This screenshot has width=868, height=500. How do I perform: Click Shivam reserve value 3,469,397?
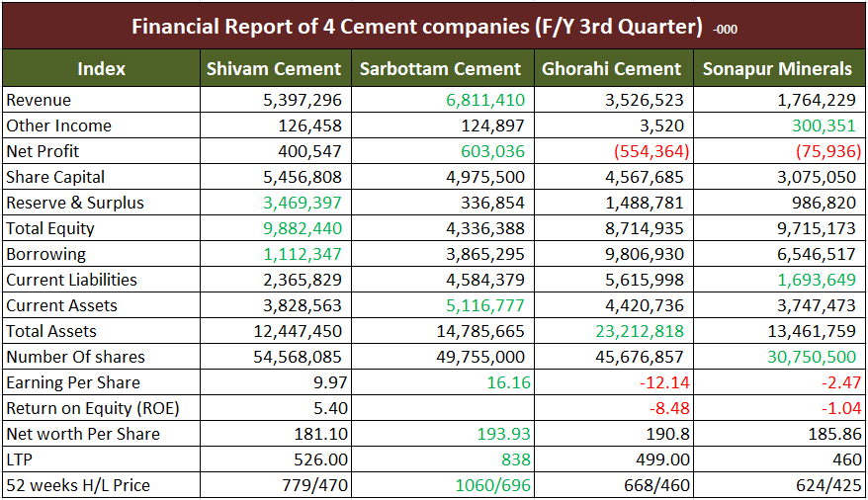coord(303,203)
